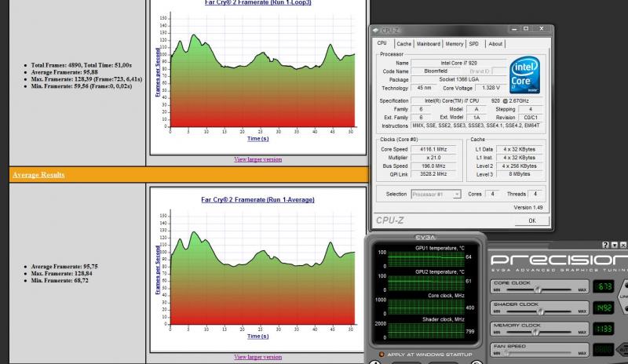The height and width of the screenshot is (364, 628).
Task: Click the processor Name field Intel Core i7 920
Action: pyautogui.click(x=459, y=63)
